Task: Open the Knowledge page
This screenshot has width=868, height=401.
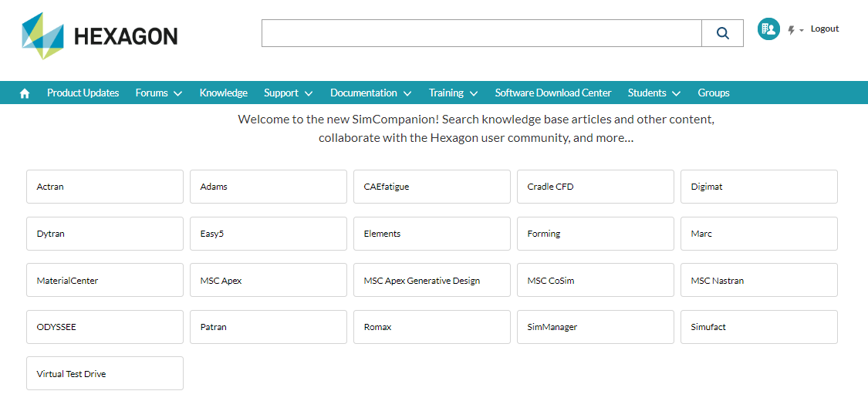Action: (x=224, y=93)
